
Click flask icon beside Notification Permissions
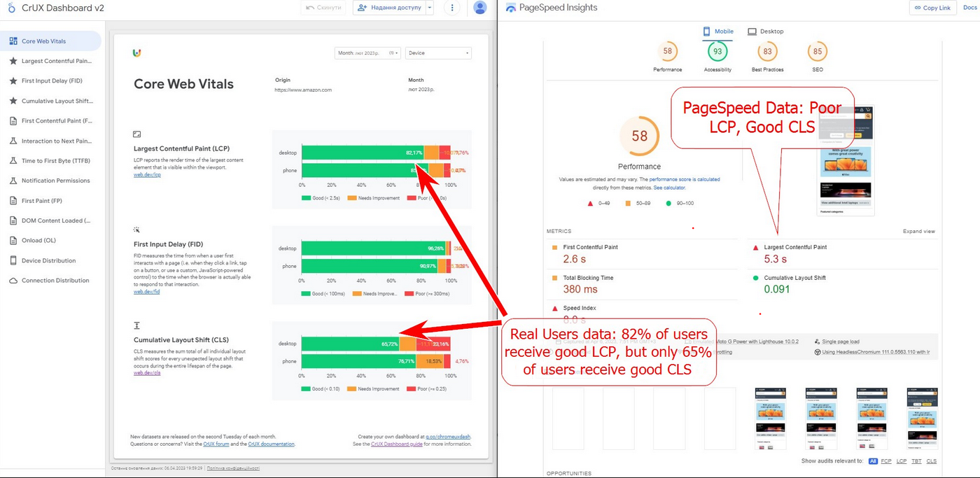coord(13,181)
